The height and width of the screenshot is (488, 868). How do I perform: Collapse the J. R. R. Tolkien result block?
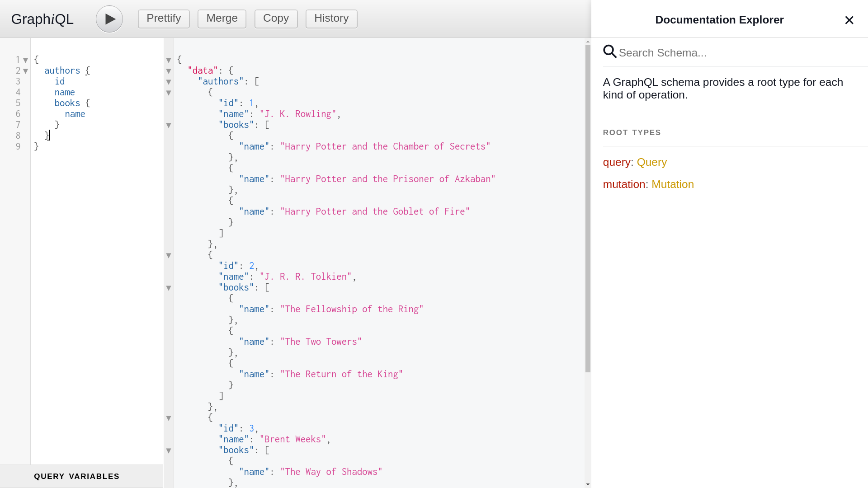(x=168, y=255)
